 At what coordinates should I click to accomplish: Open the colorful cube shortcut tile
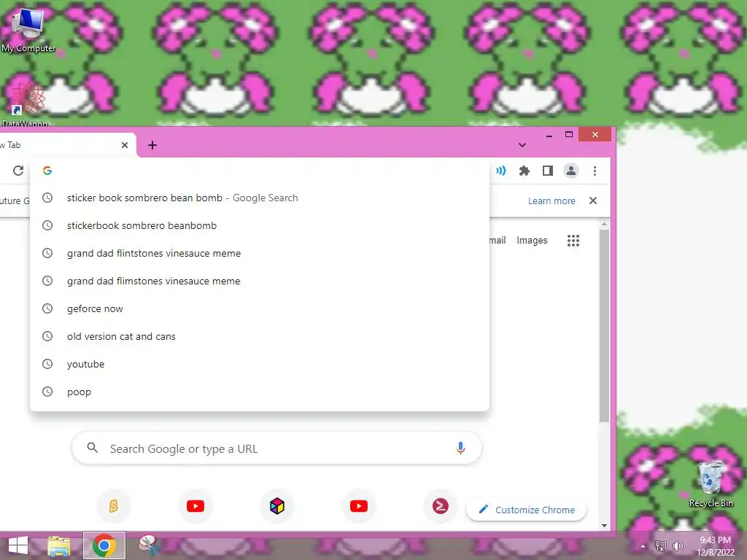(x=276, y=506)
